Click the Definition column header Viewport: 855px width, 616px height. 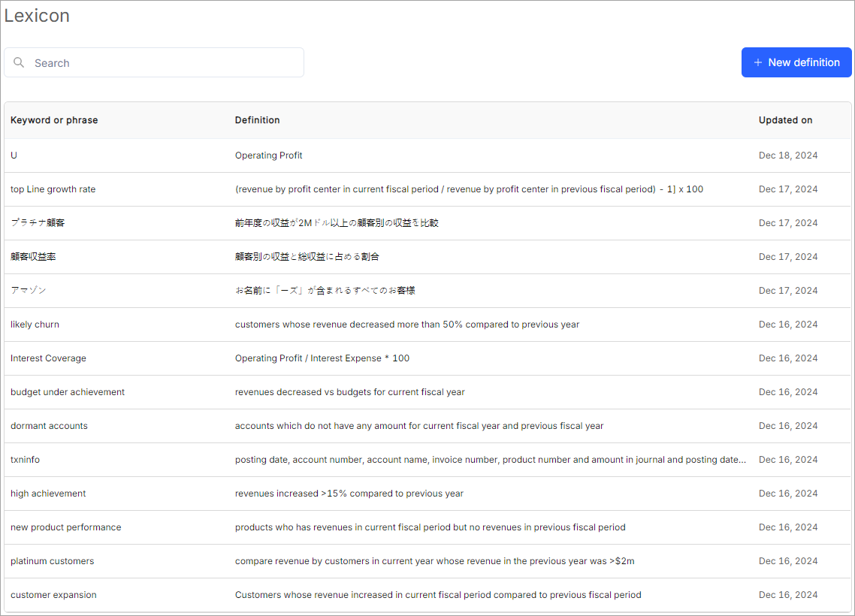click(257, 120)
